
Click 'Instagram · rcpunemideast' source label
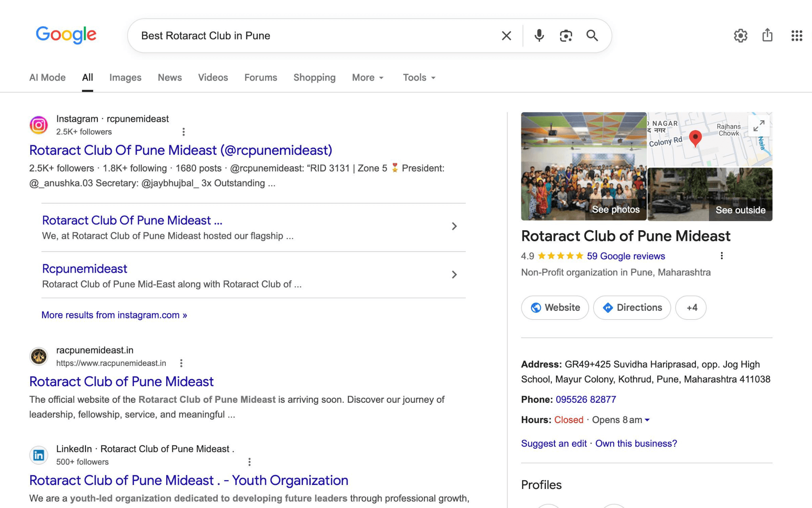click(x=113, y=119)
